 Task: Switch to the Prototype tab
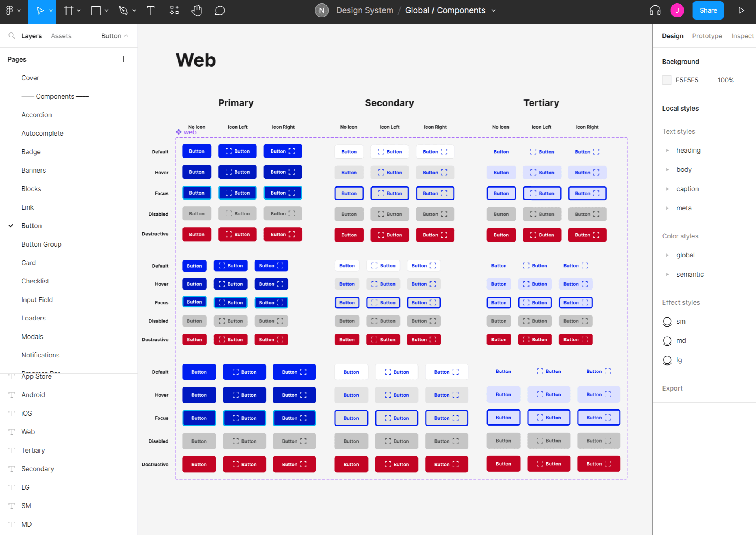707,36
